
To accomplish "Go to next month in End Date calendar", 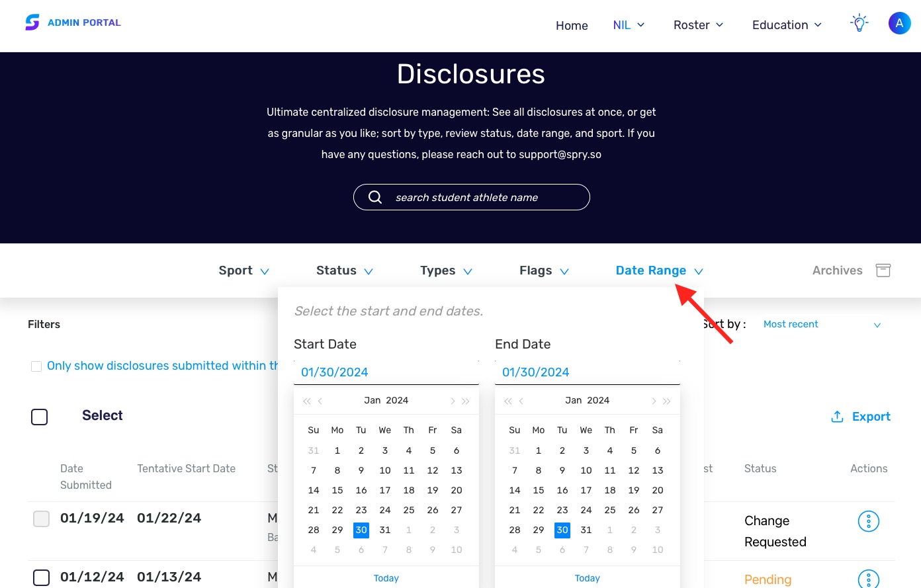I will coord(654,401).
